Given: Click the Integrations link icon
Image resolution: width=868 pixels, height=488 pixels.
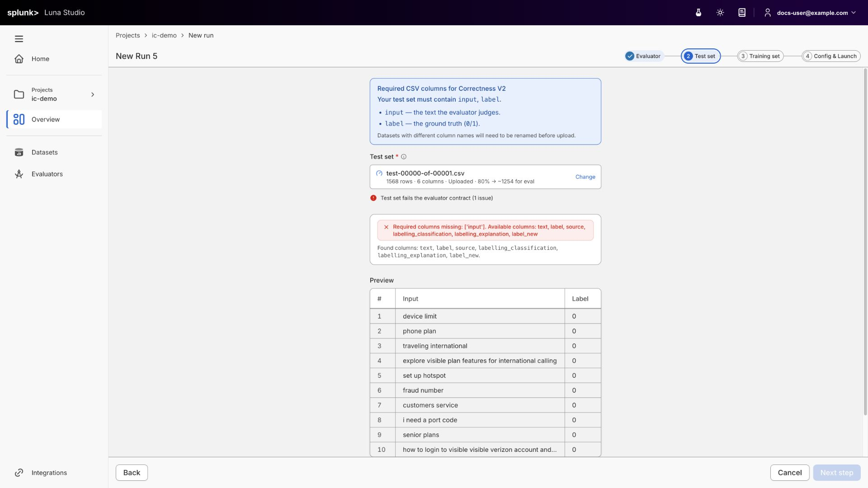Looking at the screenshot, I should (x=19, y=473).
